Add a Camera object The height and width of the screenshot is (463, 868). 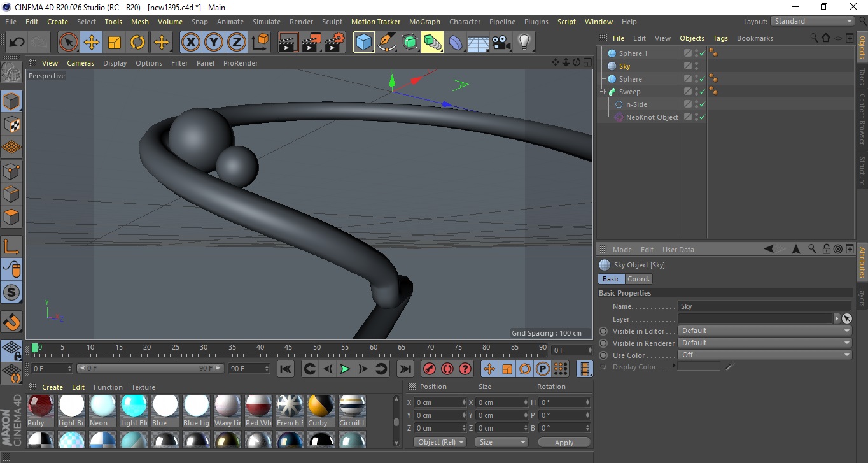[x=501, y=43]
